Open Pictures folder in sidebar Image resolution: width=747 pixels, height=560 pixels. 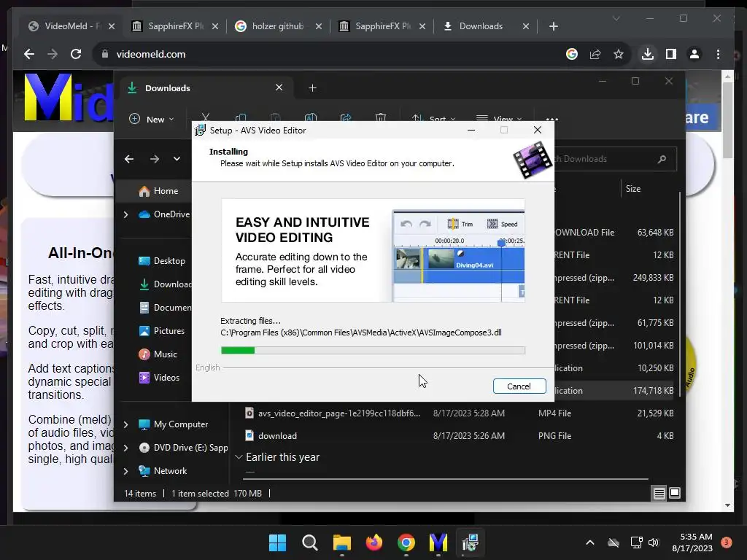[x=162, y=331]
